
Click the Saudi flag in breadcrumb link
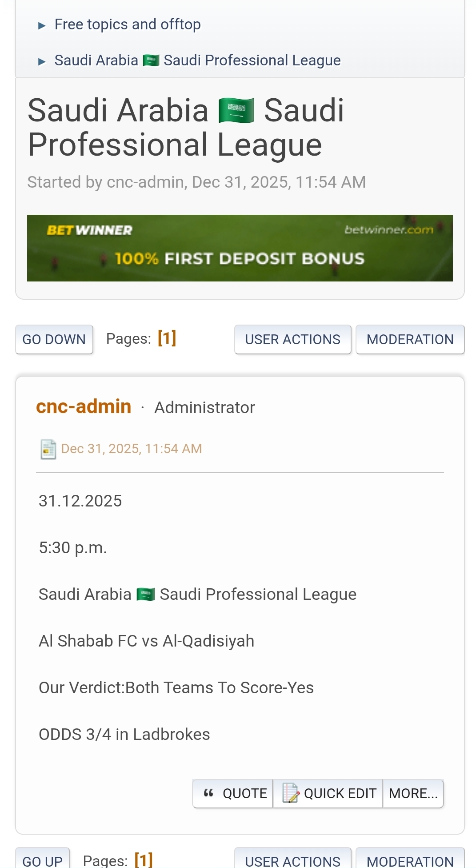pos(151,60)
